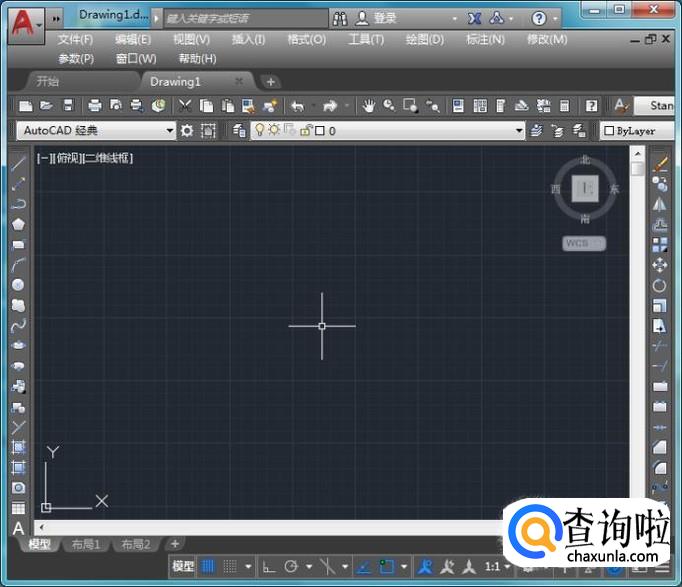Select the Line tool in draw toolbar
Viewport: 682px width, 587px height.
coord(18,163)
